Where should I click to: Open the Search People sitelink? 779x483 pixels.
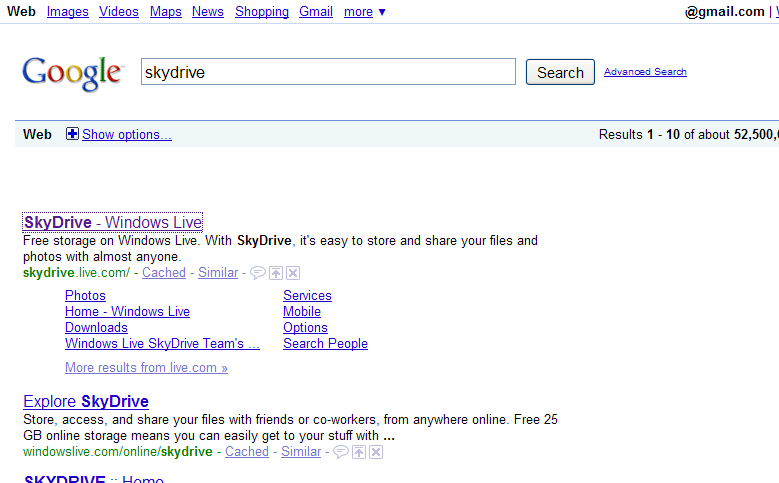pos(325,343)
